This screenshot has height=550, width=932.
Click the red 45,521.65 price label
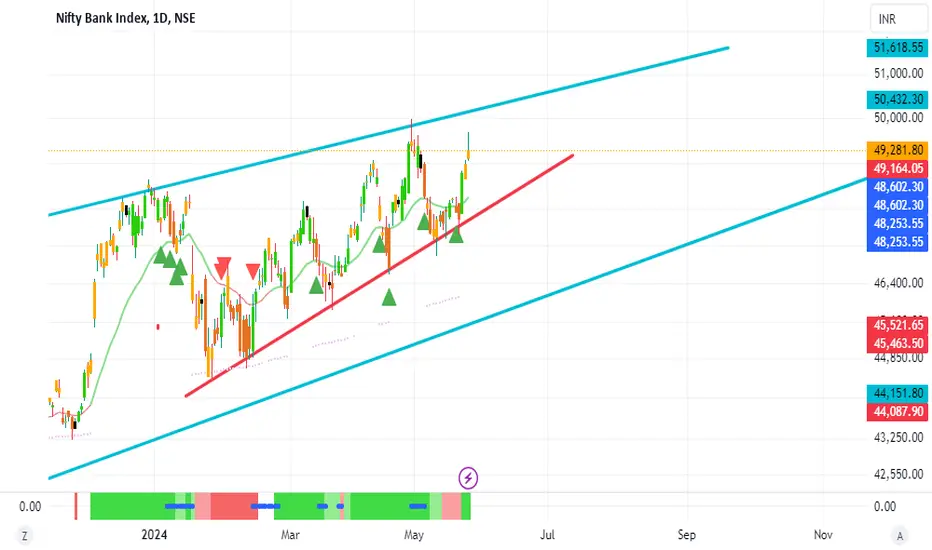(898, 325)
